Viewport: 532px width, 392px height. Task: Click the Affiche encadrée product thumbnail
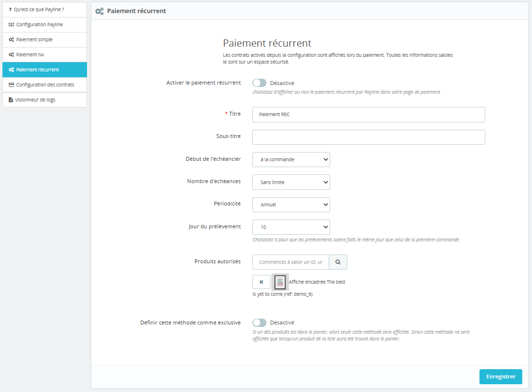click(x=280, y=282)
